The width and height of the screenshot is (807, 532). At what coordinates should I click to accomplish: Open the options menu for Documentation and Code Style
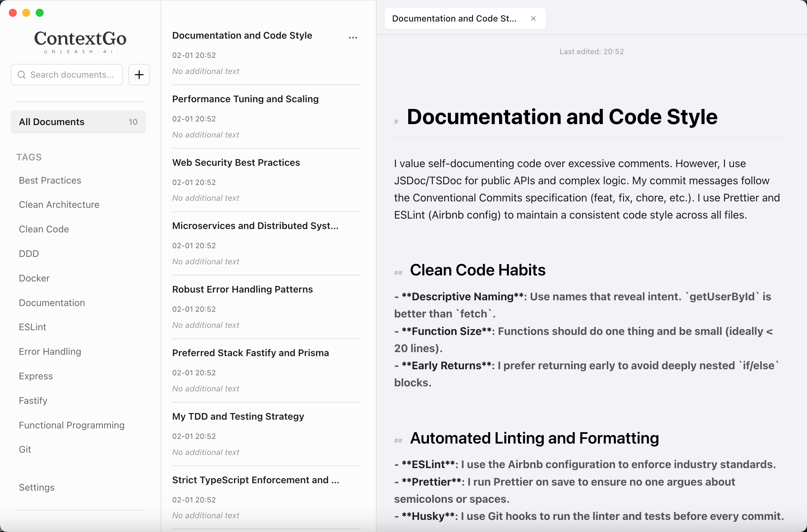[x=353, y=37]
